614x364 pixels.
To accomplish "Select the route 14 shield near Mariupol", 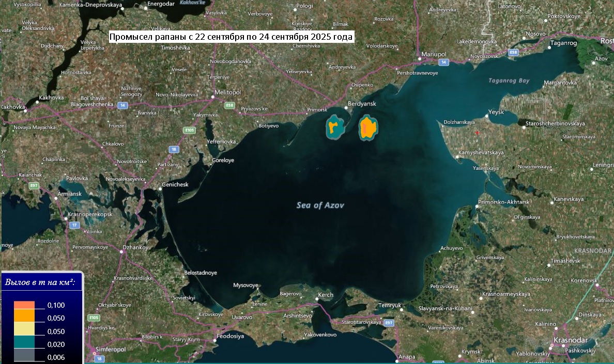I will click(x=443, y=62).
